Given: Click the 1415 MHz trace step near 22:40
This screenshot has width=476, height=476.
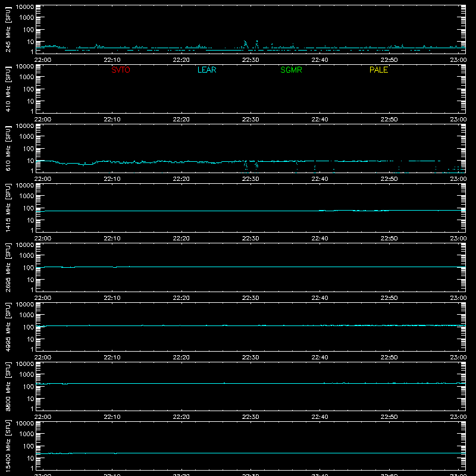Looking at the screenshot, I should click(322, 211).
